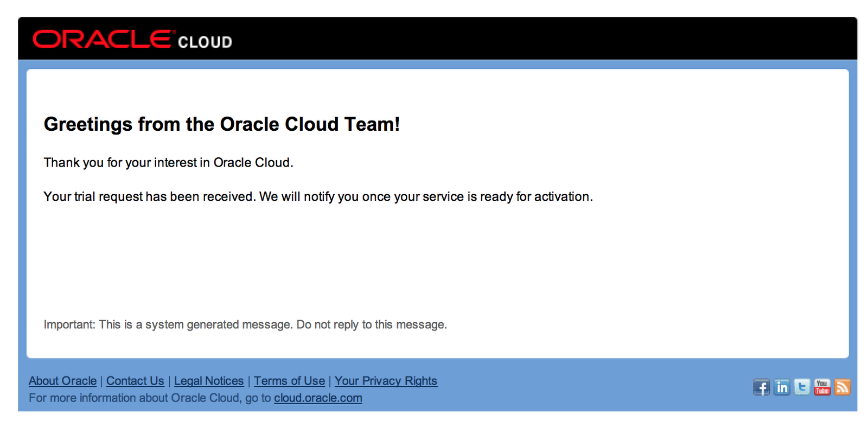Viewport: 868px width, 421px height.
Task: Click the LinkedIn icon in footer
Action: (782, 387)
